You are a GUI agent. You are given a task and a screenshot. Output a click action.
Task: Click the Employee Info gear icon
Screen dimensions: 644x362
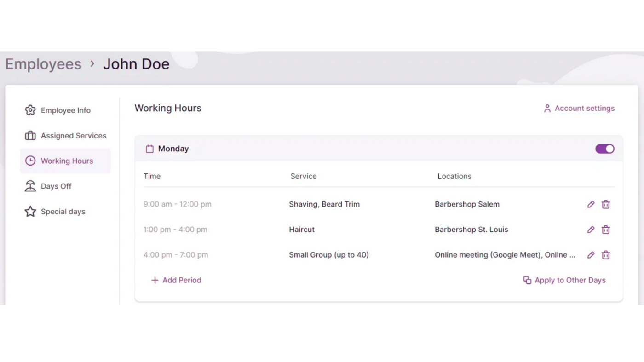(30, 110)
